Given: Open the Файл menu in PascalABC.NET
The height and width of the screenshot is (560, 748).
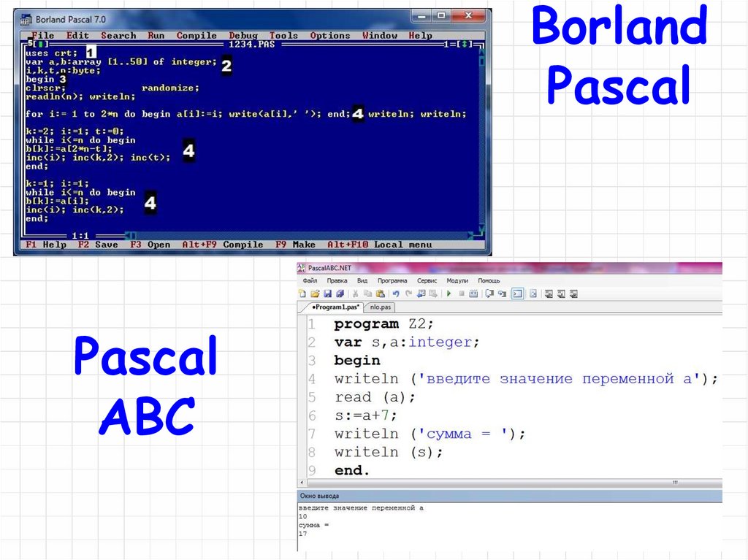Looking at the screenshot, I should pyautogui.click(x=310, y=280).
